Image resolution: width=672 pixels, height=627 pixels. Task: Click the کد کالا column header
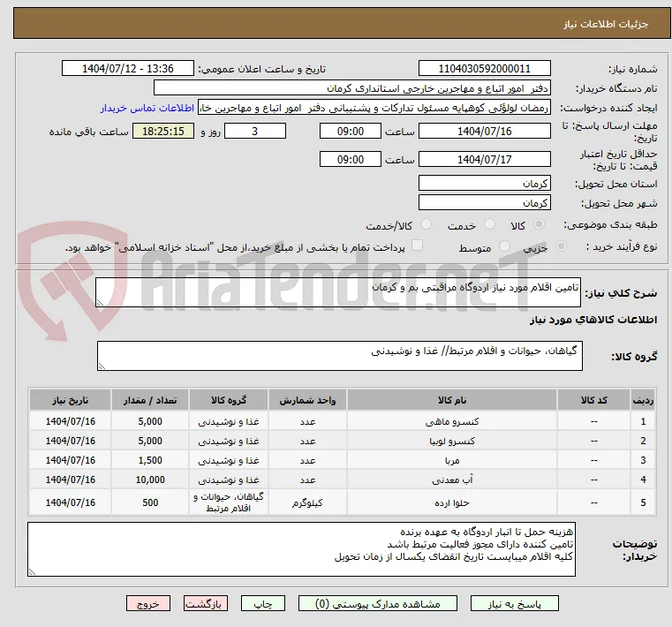[x=593, y=400]
